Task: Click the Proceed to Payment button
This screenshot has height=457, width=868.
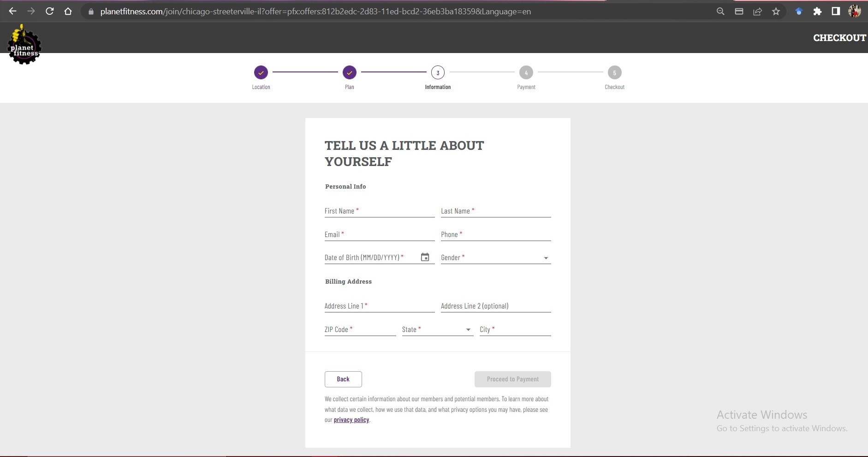Action: tap(512, 379)
